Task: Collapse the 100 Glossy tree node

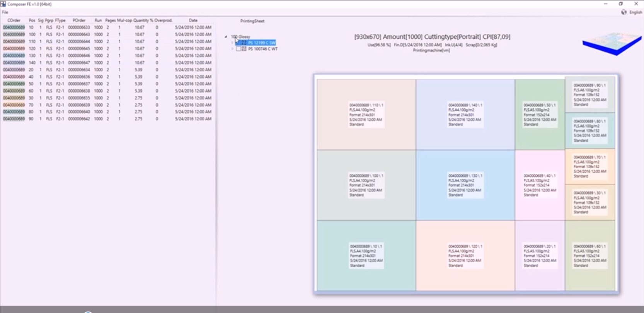Action: tap(226, 37)
